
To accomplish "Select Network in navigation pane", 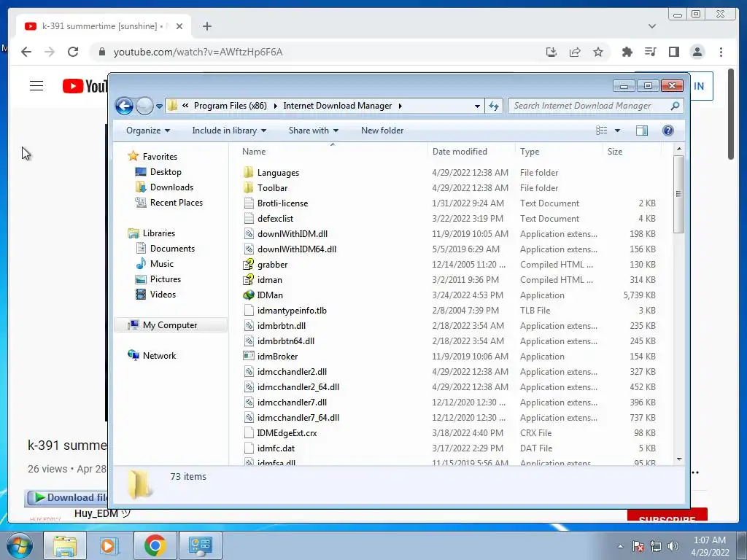I will click(159, 356).
